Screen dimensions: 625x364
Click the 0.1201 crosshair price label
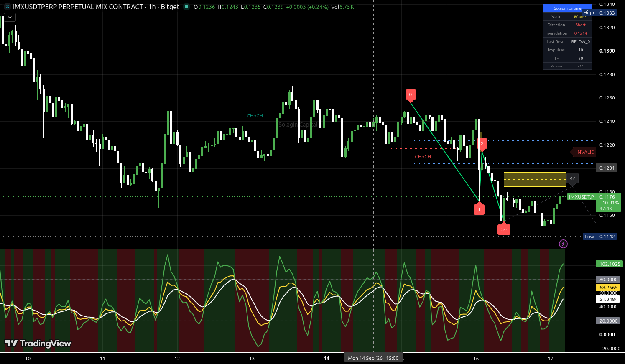(607, 168)
